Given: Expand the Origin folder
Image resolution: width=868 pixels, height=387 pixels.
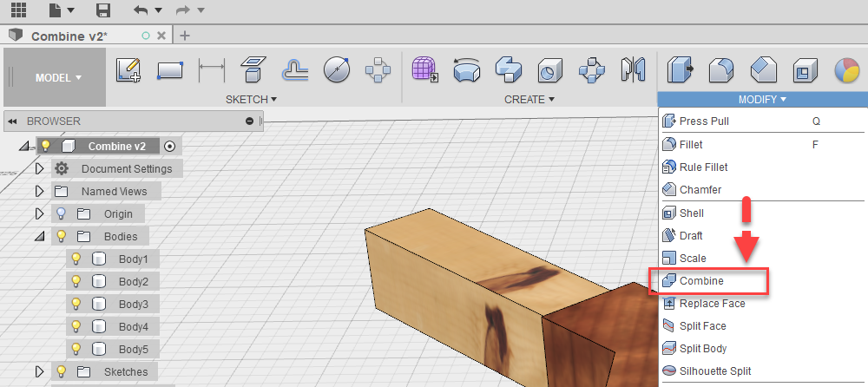Looking at the screenshot, I should (x=39, y=213).
